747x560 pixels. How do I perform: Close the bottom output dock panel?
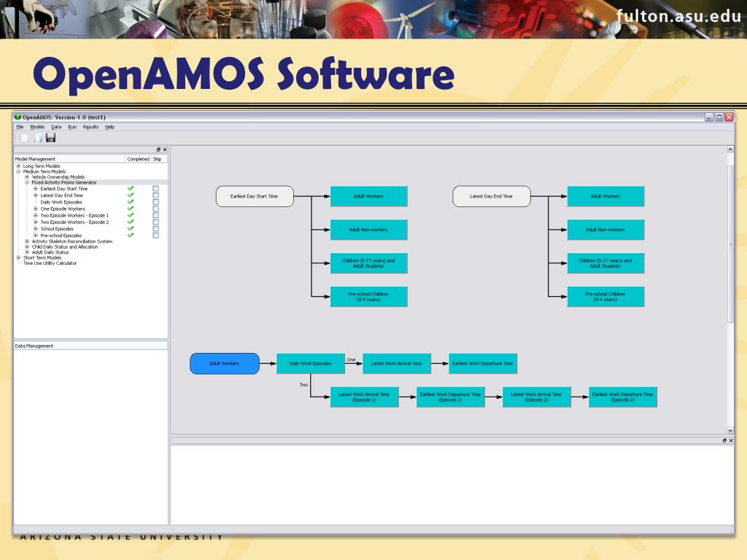731,440
